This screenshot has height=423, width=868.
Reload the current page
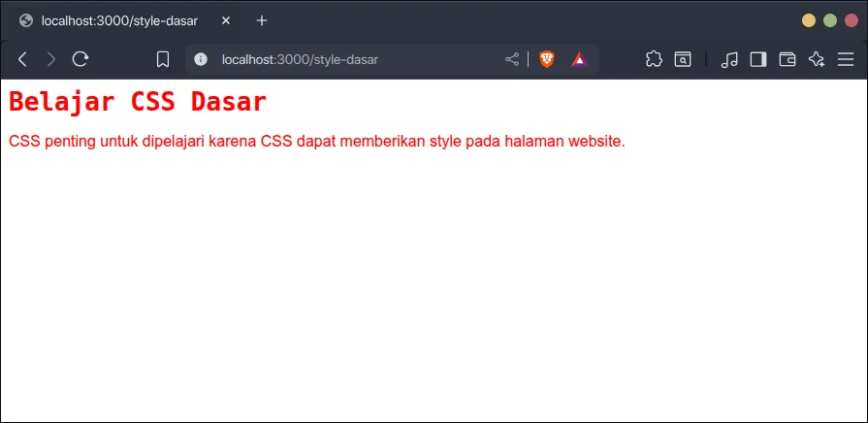tap(80, 59)
